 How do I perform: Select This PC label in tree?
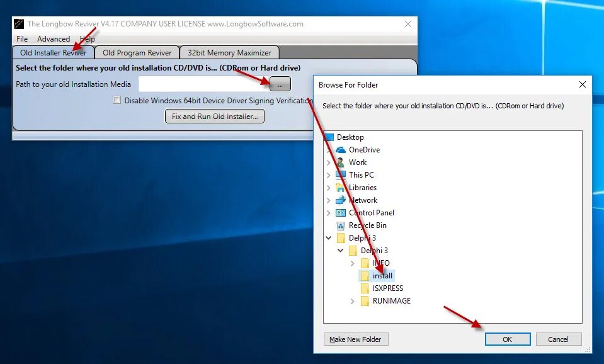[362, 175]
